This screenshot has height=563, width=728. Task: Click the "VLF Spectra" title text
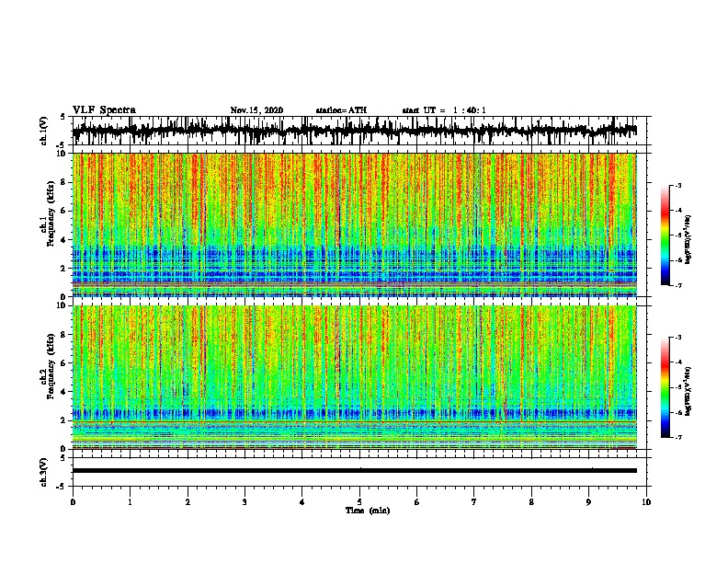(x=104, y=110)
